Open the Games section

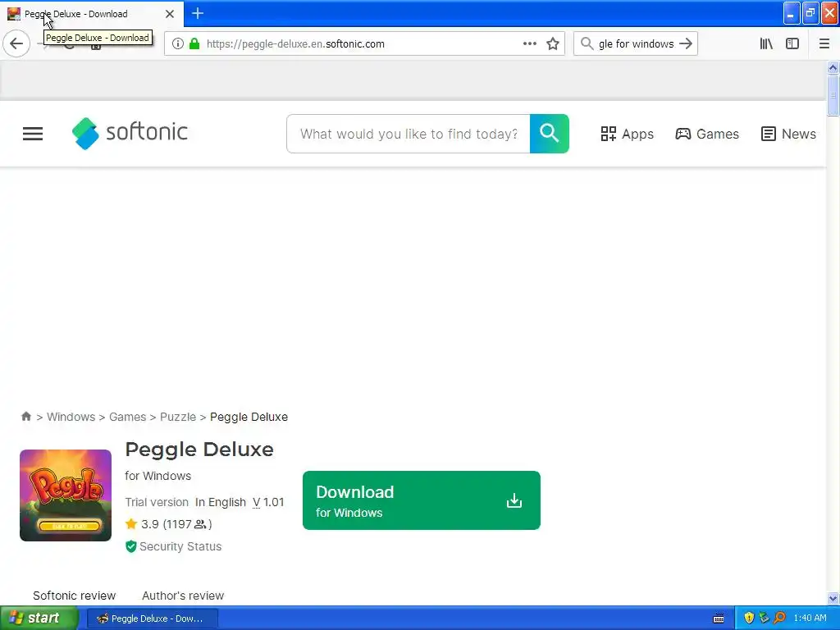tap(707, 134)
